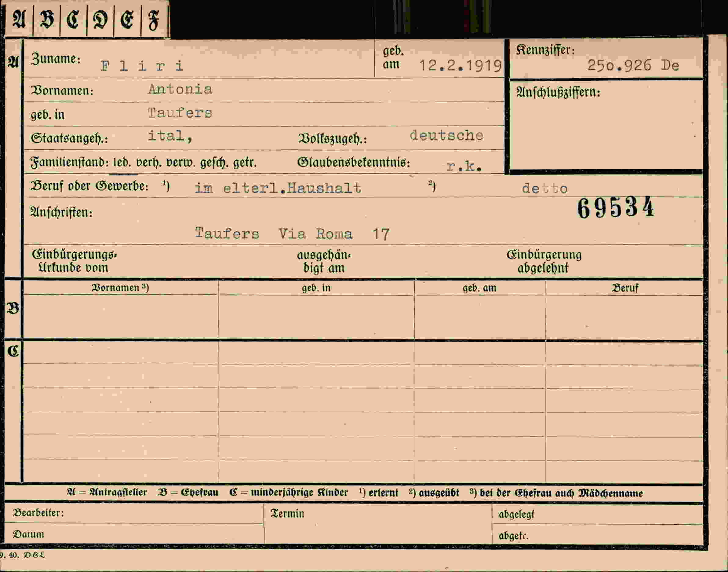Image resolution: width=728 pixels, height=572 pixels.
Task: Click the 'Einbürgerungs-Urkunde vom' label
Action: click(x=74, y=261)
